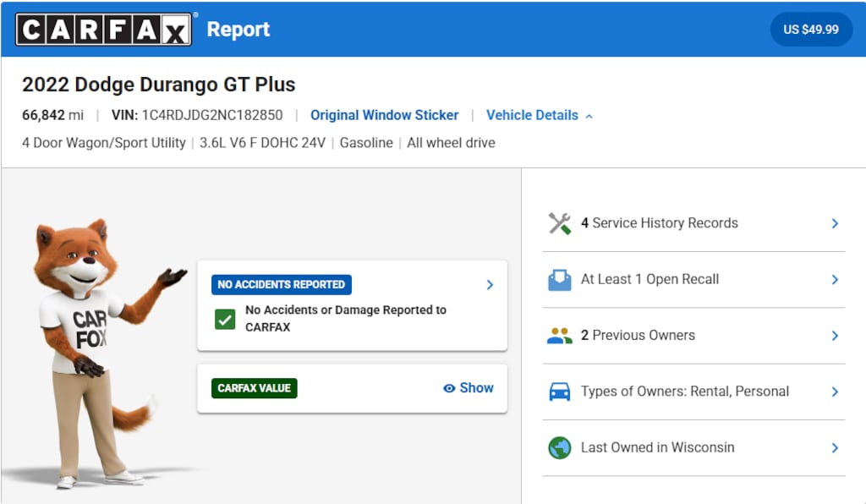
Task: Click the CARFAX logo
Action: click(104, 30)
